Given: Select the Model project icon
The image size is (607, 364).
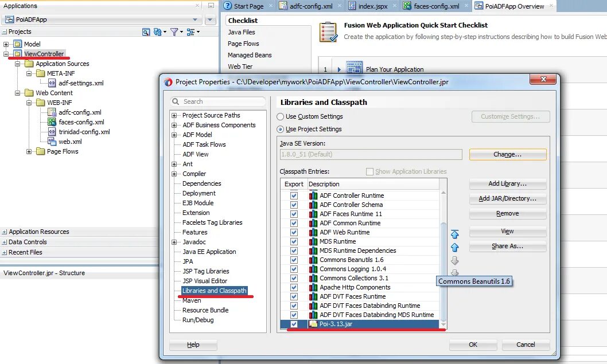Looking at the screenshot, I should pyautogui.click(x=17, y=44).
